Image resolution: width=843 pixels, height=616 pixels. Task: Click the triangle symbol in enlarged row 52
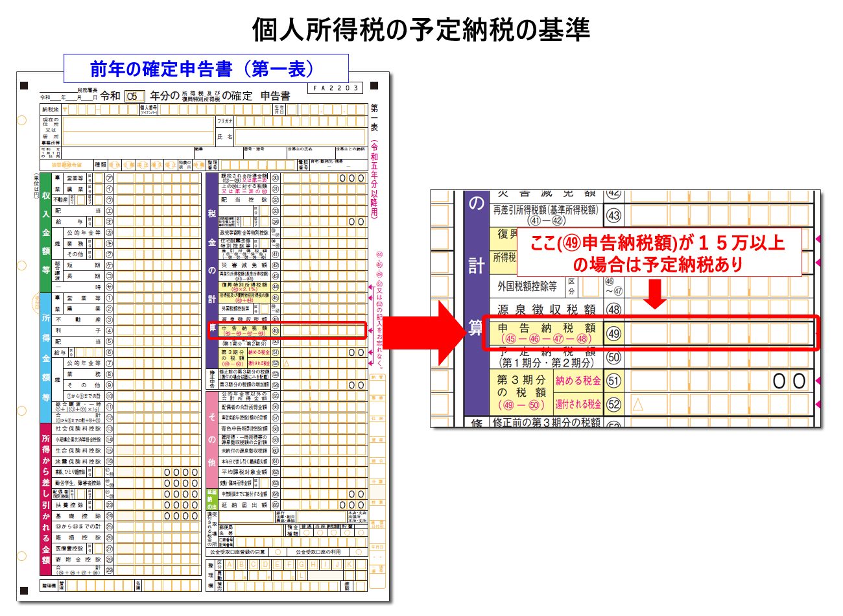coord(637,405)
